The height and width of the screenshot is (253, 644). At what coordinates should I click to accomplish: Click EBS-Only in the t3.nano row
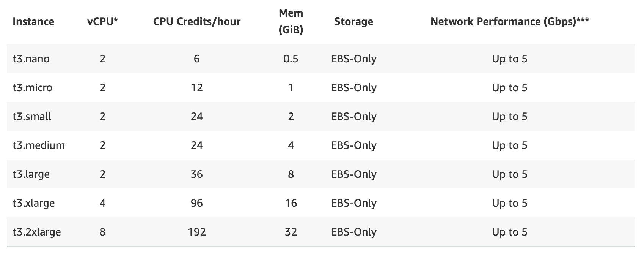[x=353, y=59]
